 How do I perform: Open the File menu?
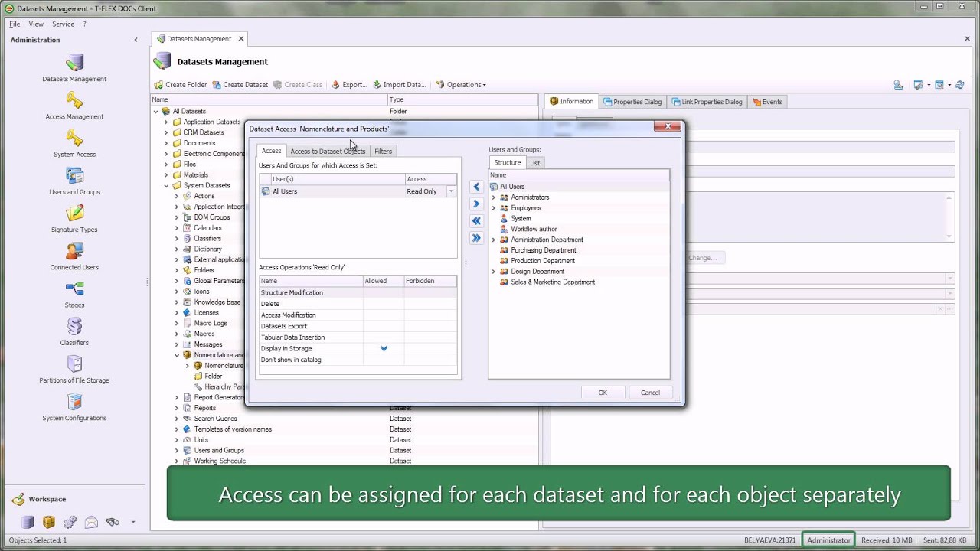tap(15, 24)
